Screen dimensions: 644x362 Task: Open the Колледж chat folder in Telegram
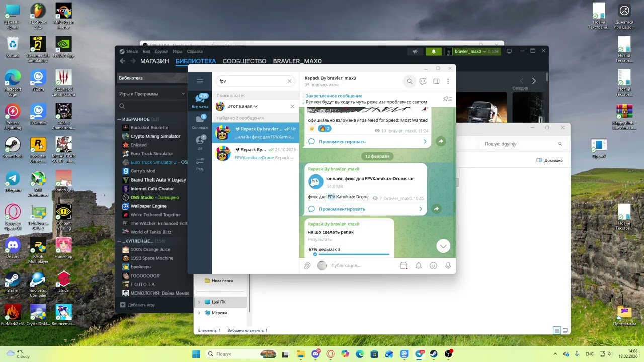click(200, 122)
